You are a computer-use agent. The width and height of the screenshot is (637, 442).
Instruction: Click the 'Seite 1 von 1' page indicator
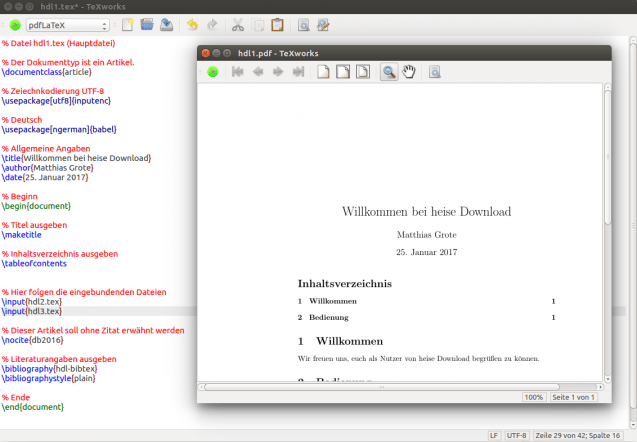tap(573, 397)
